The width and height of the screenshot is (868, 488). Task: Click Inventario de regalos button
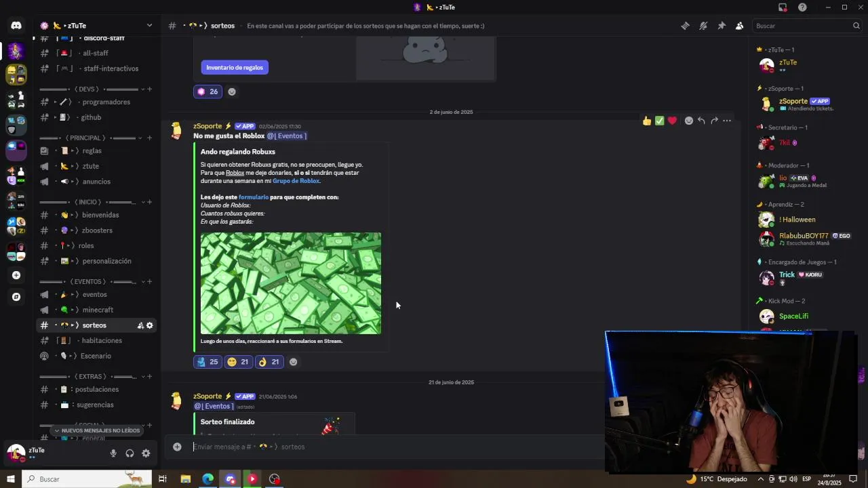click(235, 67)
